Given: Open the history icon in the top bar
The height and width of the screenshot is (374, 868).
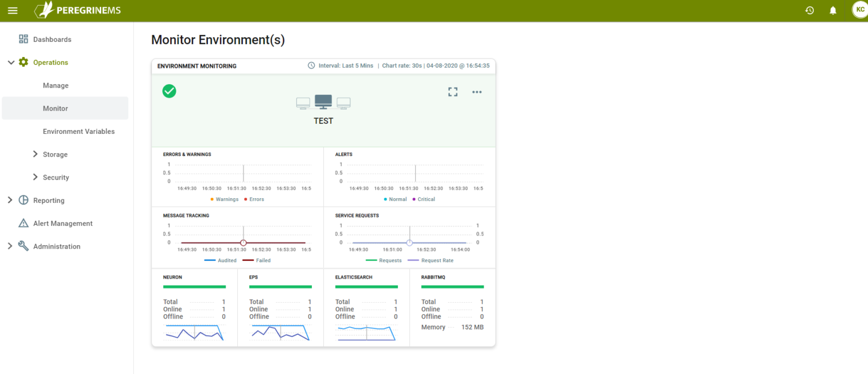Looking at the screenshot, I should (809, 10).
